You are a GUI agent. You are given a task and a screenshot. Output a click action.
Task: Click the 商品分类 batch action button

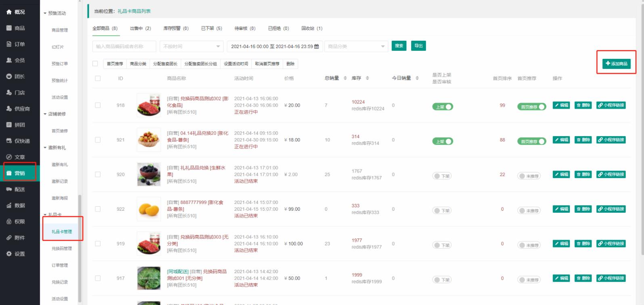click(x=138, y=64)
